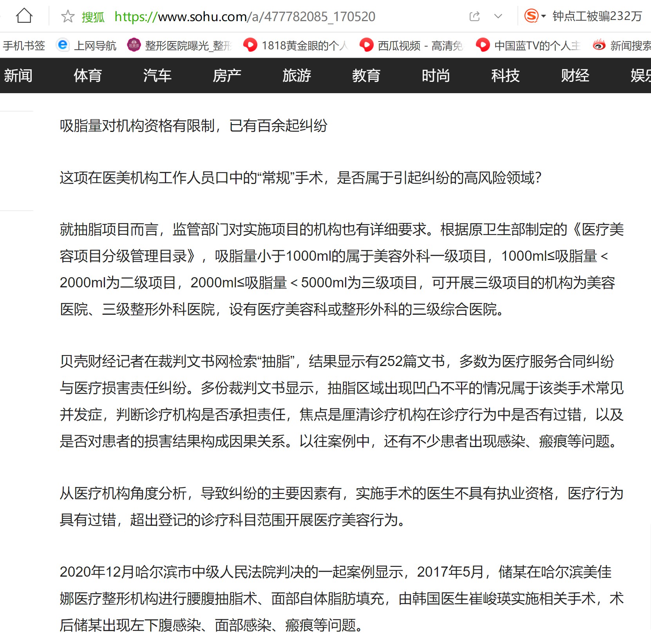Go to the 旅游 channel
Viewport: 651px width, 644px height.
click(297, 76)
